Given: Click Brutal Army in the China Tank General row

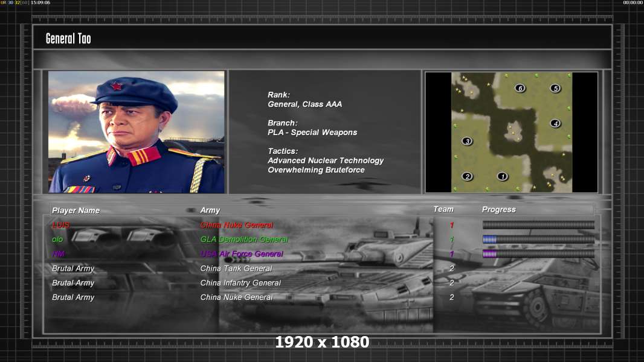Looking at the screenshot, I should (x=73, y=268).
